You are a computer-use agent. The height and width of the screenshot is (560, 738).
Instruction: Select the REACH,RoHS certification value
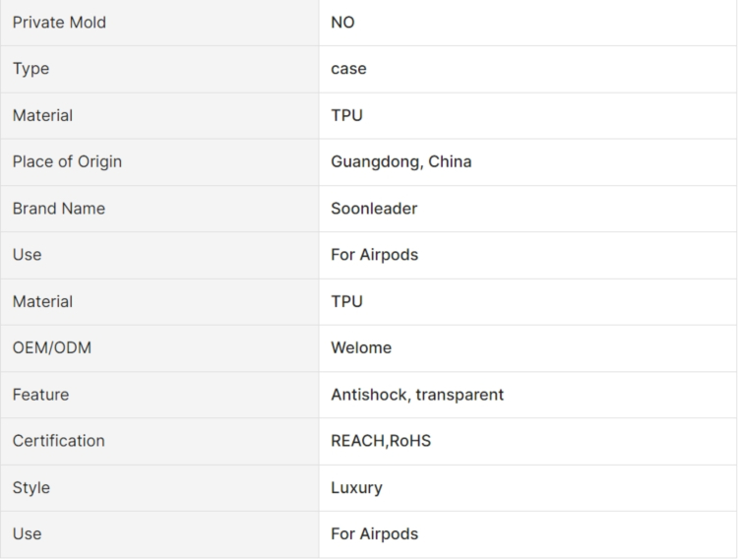point(381,441)
